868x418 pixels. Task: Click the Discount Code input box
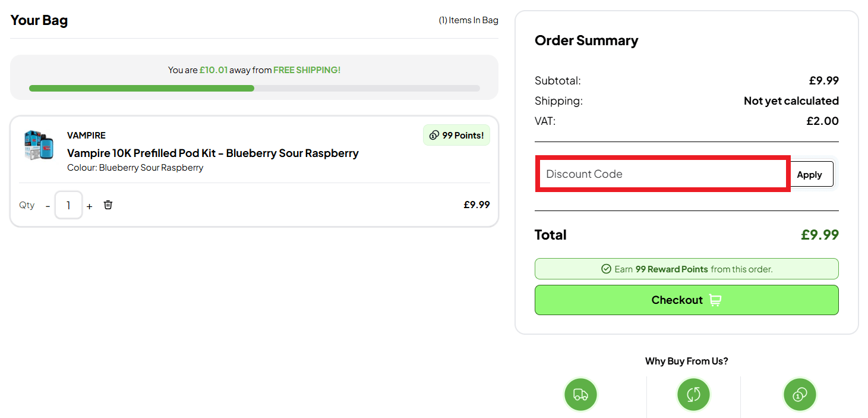[661, 174]
